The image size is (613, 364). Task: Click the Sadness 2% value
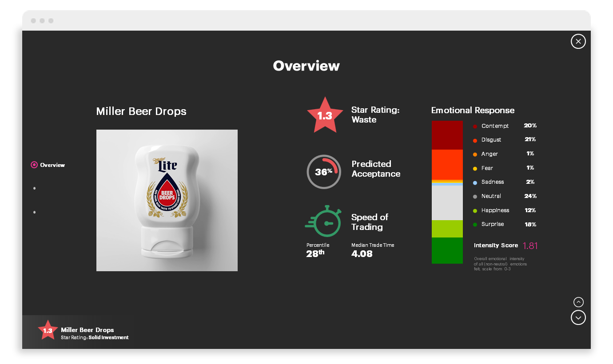pyautogui.click(x=530, y=182)
